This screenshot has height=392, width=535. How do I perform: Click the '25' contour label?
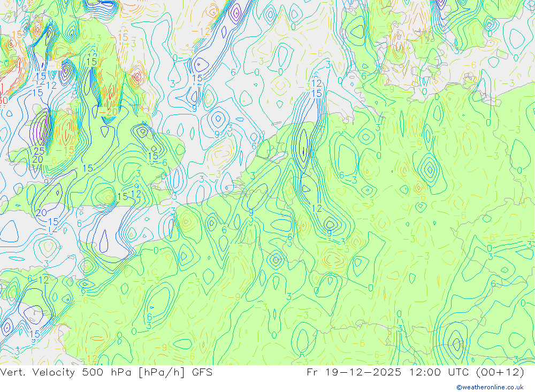tap(39, 151)
